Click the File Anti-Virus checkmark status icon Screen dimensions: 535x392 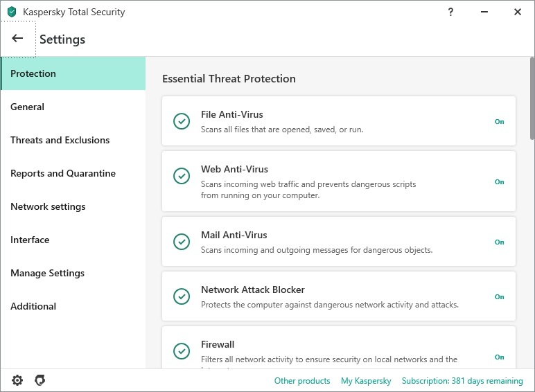point(182,121)
